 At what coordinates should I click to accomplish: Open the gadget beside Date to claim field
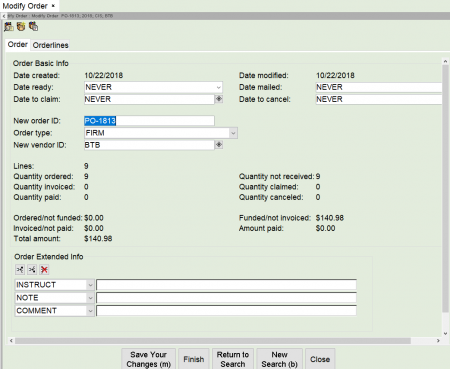(219, 99)
